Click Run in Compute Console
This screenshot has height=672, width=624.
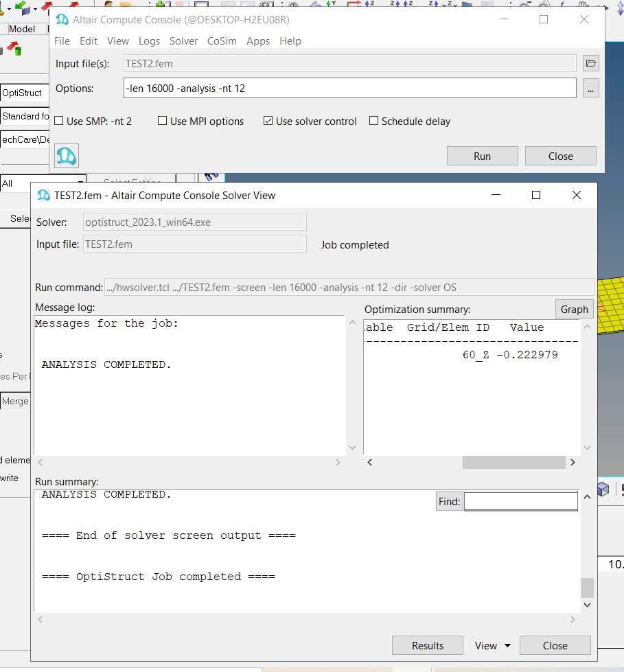482,156
